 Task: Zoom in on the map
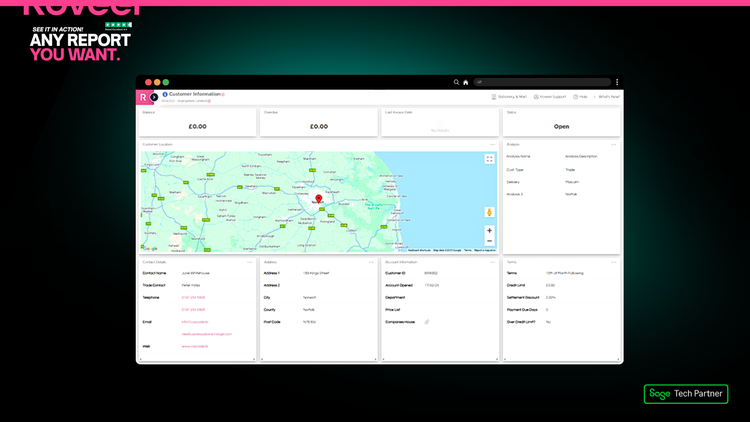[x=489, y=231]
